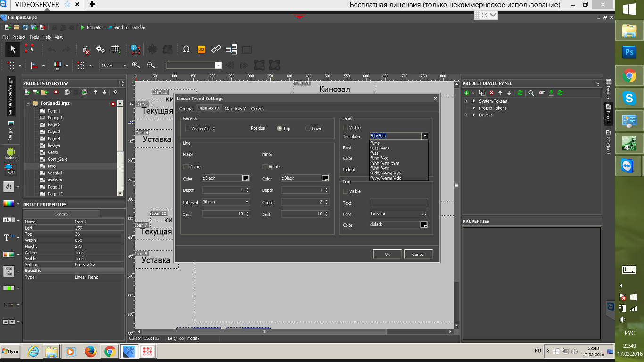Click the multi-select node pointer tool
The width and height of the screenshot is (644, 362).
29,49
